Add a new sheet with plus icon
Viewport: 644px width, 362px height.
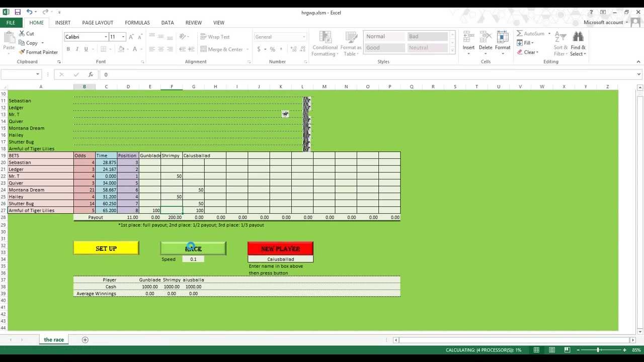pos(85,340)
